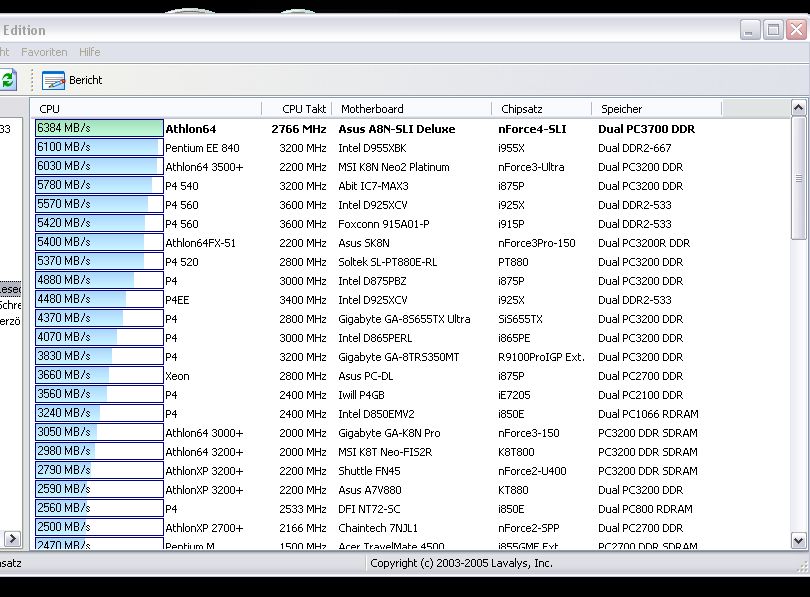Viewport: 810px width, 597px height.
Task: Click the i955X chipset cell
Action: click(x=511, y=148)
